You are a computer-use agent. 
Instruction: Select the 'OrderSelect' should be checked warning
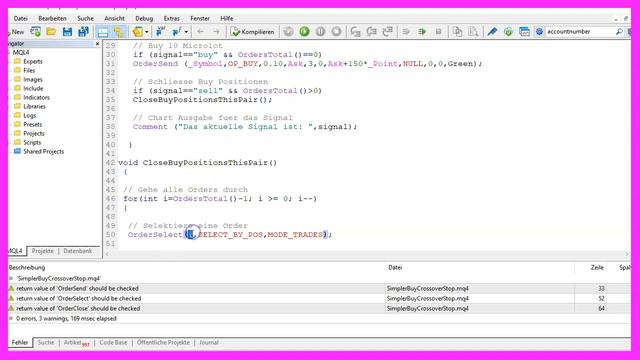click(x=307, y=298)
